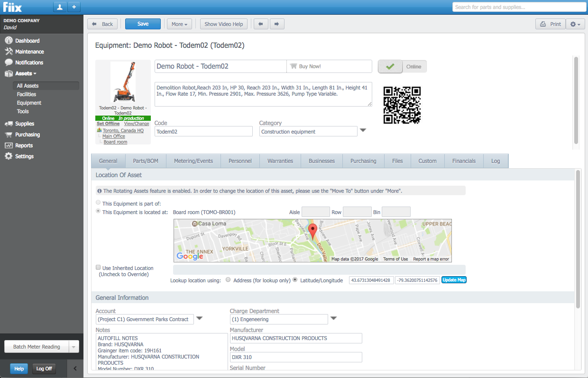The height and width of the screenshot is (378, 588).
Task: Open Reports in the sidebar
Action: click(24, 145)
